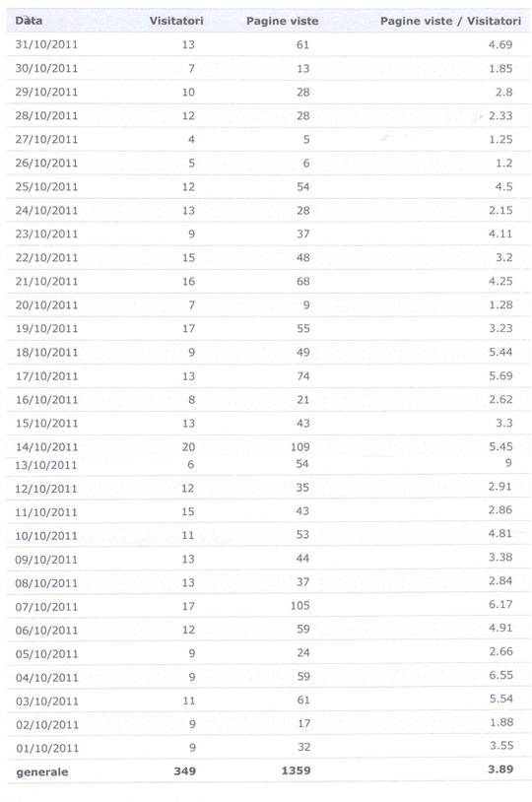Click the 6.55 ratio value
The image size is (532, 802).
500,675
